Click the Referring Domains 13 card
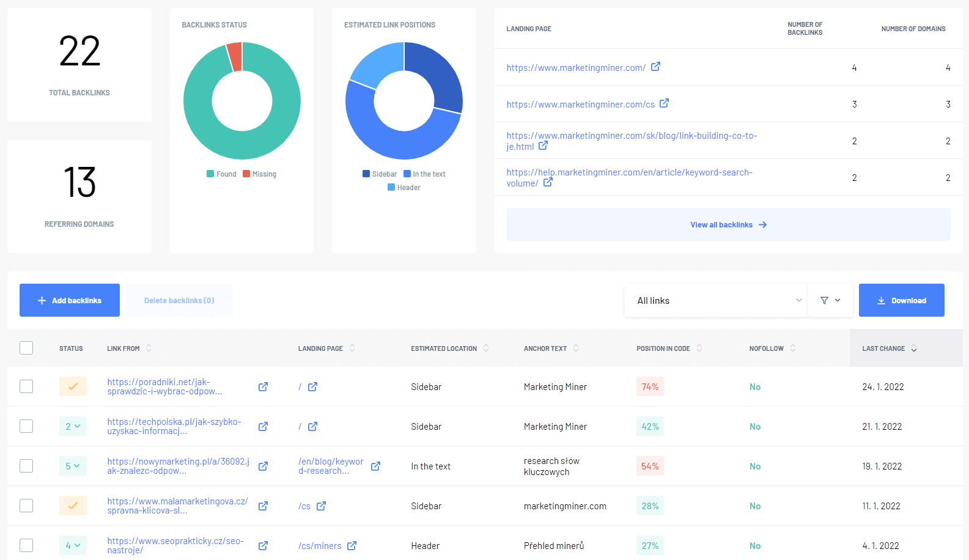Screen dimensions: 969x560 [79, 196]
